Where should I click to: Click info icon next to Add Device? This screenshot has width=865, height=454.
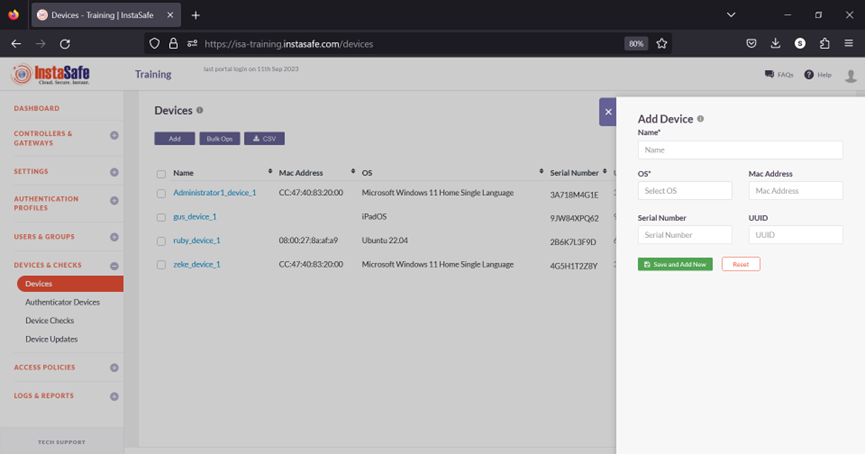tap(700, 119)
